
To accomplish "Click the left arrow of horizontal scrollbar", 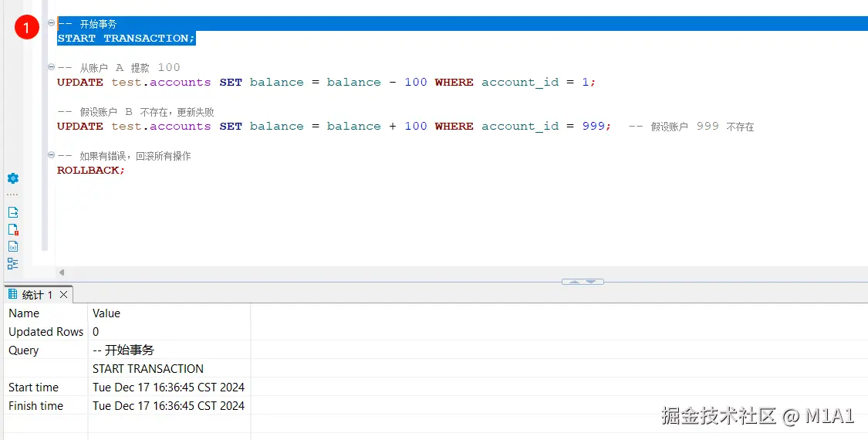I will (x=62, y=272).
